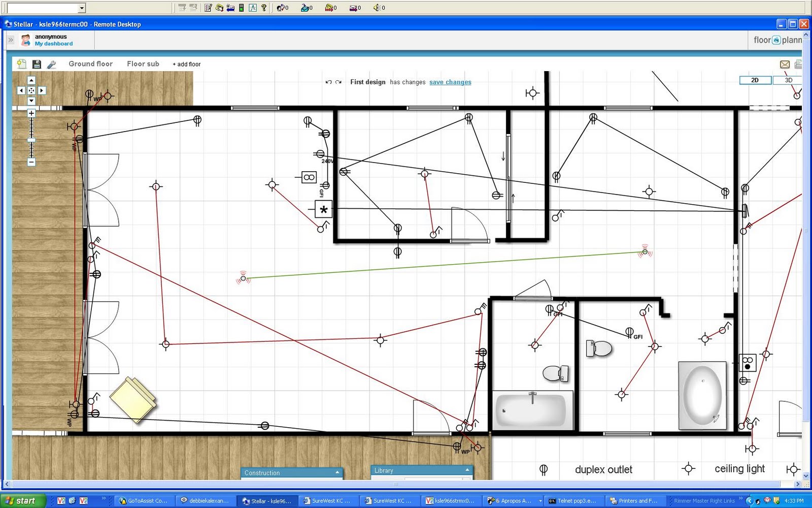812x508 pixels.
Task: Collapse the Library panel
Action: [466, 469]
